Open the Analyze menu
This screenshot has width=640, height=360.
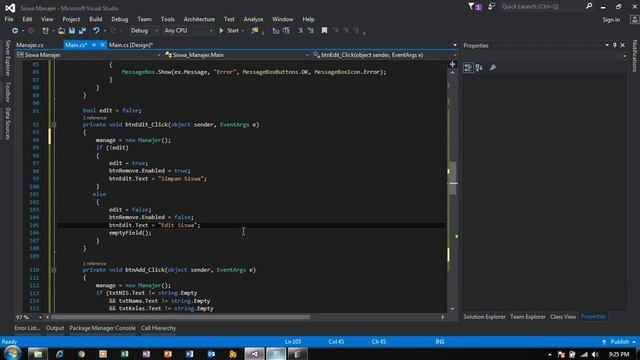pos(253,19)
